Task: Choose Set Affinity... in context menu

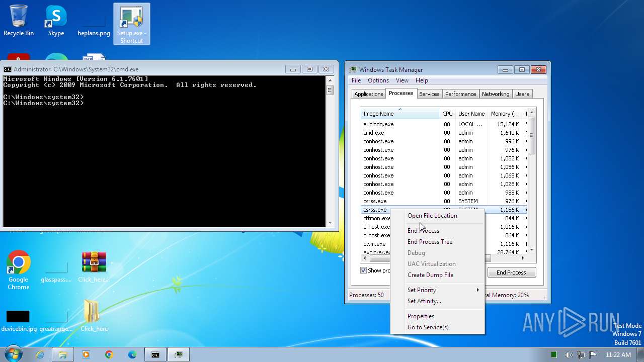Action: click(x=437, y=301)
